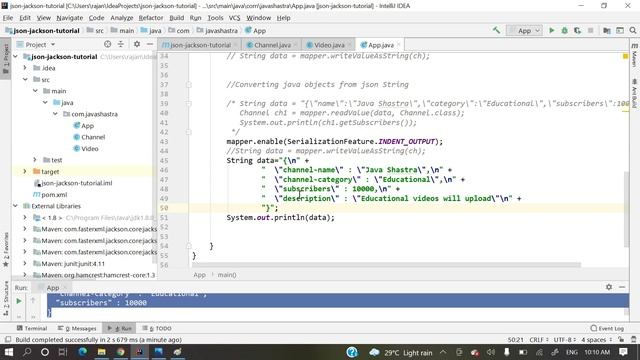This screenshot has width=640, height=360.
Task: Switch to the json-jackson-tutorial pom tab
Action: (x=200, y=45)
